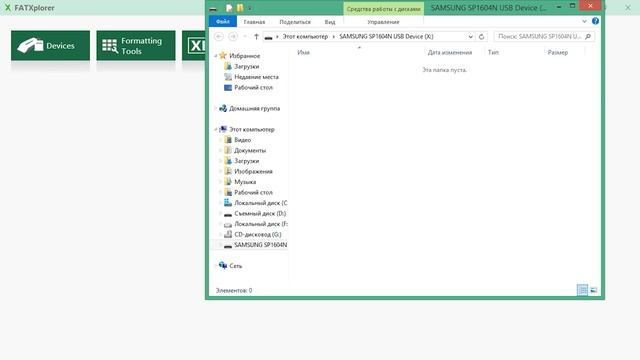Open the Музыка folder in tree
This screenshot has height=360, width=640.
(x=245, y=182)
